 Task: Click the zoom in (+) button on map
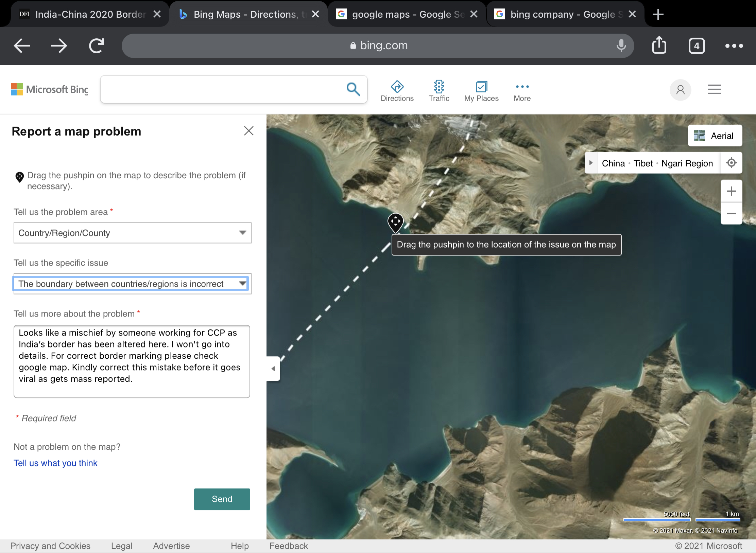(x=731, y=191)
